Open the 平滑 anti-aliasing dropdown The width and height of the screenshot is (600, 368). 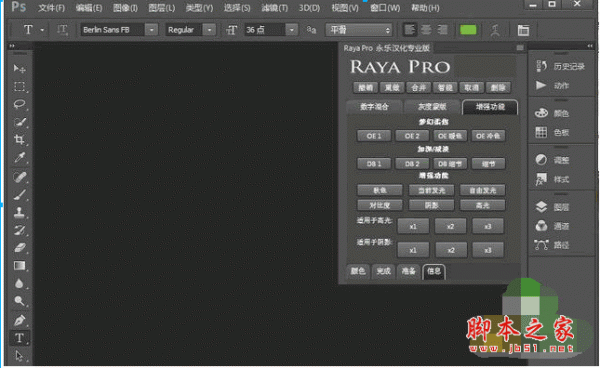359,30
